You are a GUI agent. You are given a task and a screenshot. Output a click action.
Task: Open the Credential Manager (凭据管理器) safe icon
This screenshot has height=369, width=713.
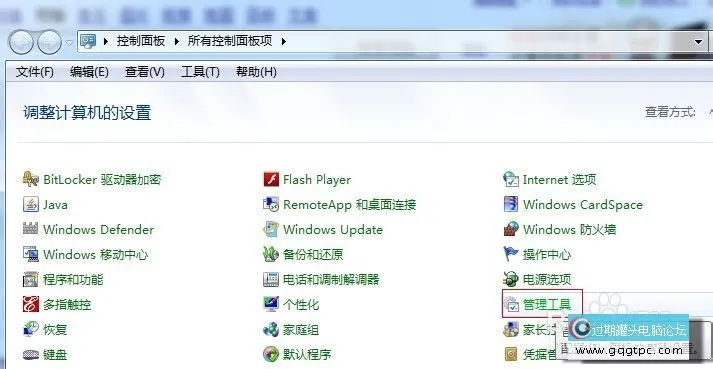click(511, 354)
